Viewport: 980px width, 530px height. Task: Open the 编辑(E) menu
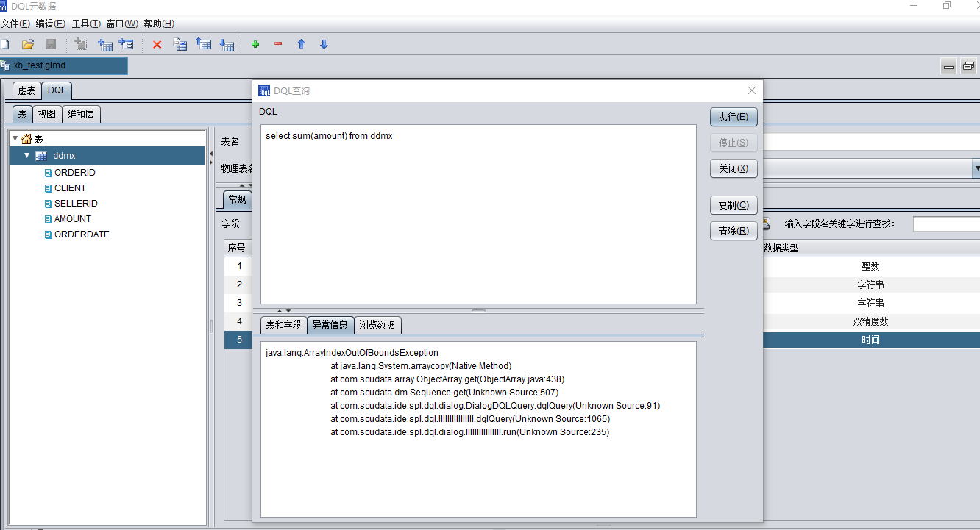51,24
